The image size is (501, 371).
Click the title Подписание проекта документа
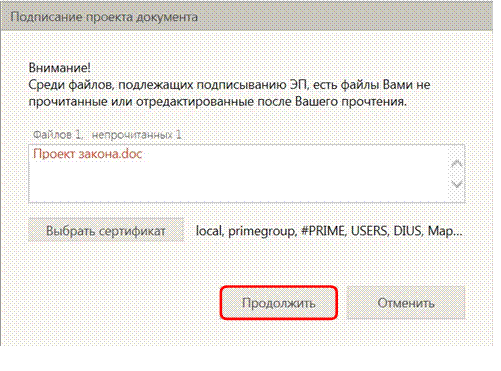point(104,17)
